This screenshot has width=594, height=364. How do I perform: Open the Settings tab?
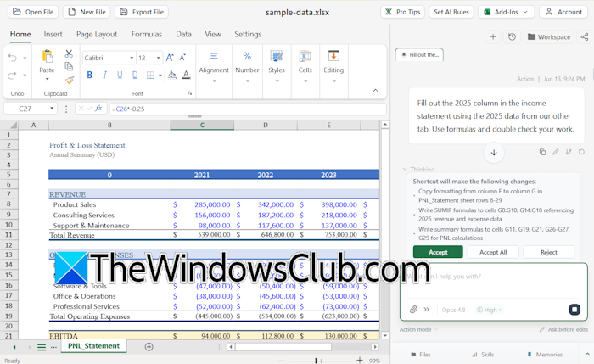tap(248, 34)
